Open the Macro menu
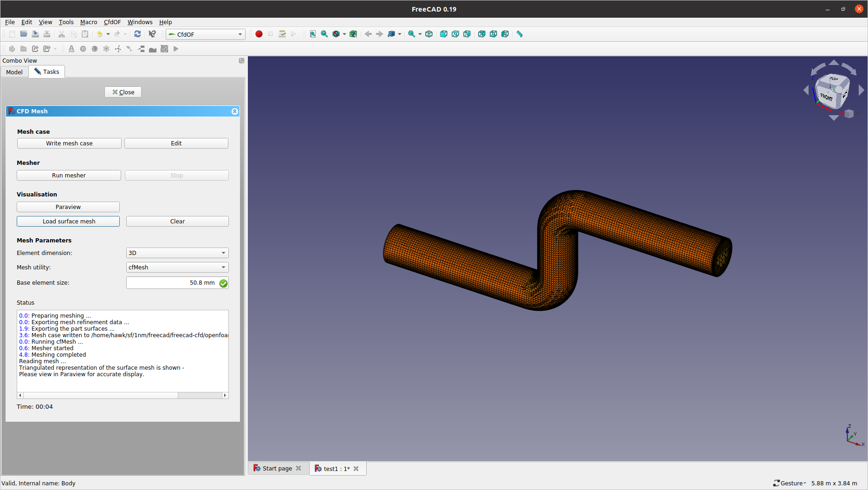Image resolution: width=868 pixels, height=490 pixels. pos(89,22)
